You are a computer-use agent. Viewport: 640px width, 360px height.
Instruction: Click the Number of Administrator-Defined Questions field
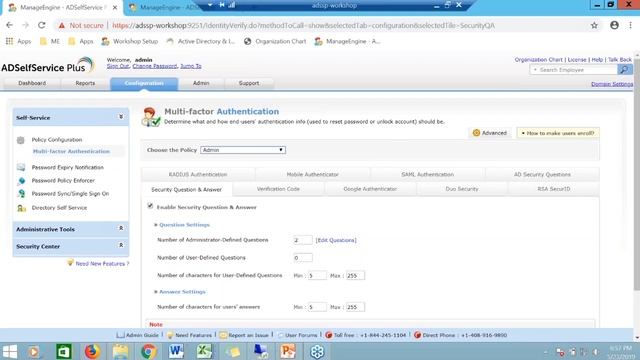point(303,240)
